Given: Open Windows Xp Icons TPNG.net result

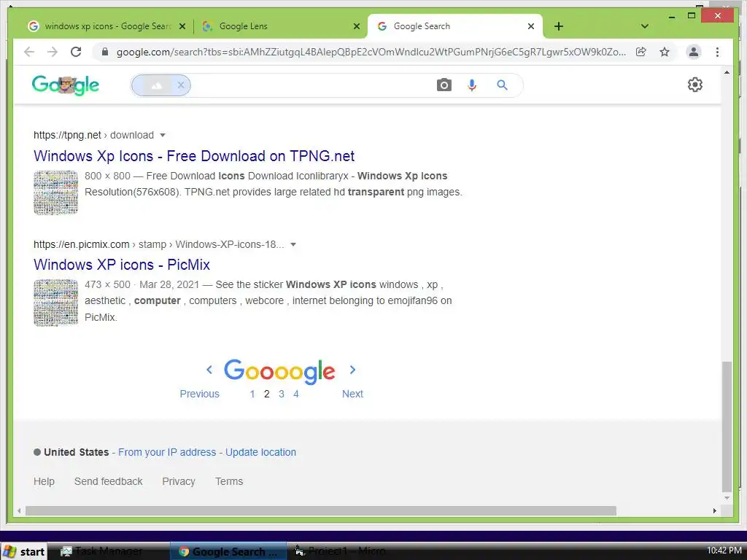Looking at the screenshot, I should click(194, 156).
